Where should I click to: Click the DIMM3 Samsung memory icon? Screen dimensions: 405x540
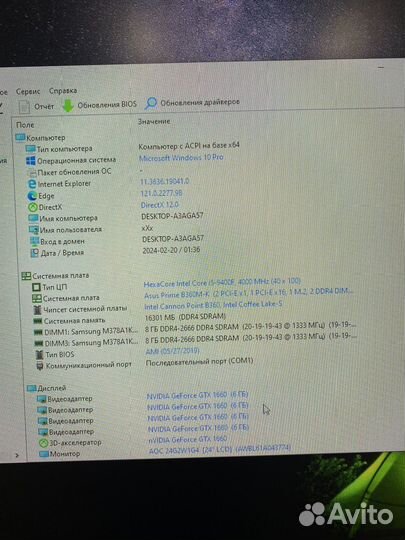coord(39,344)
